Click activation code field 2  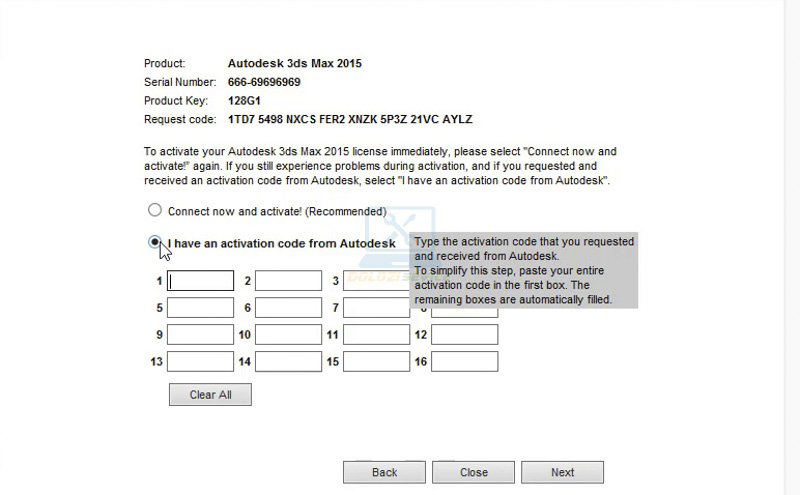click(x=288, y=281)
